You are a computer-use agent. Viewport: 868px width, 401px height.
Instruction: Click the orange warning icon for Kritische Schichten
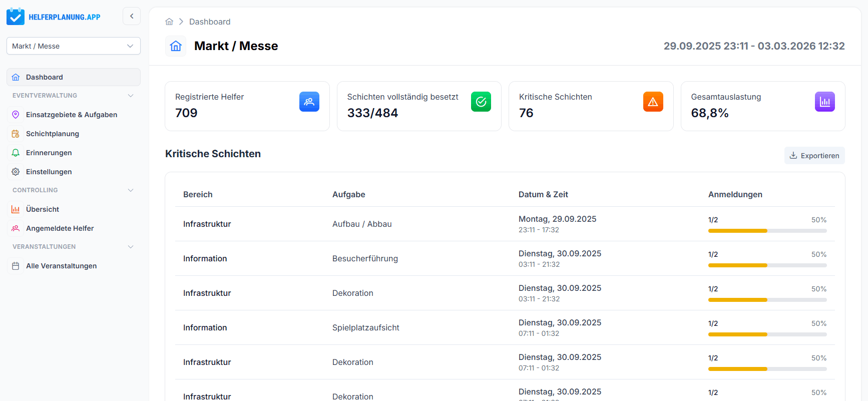click(653, 102)
